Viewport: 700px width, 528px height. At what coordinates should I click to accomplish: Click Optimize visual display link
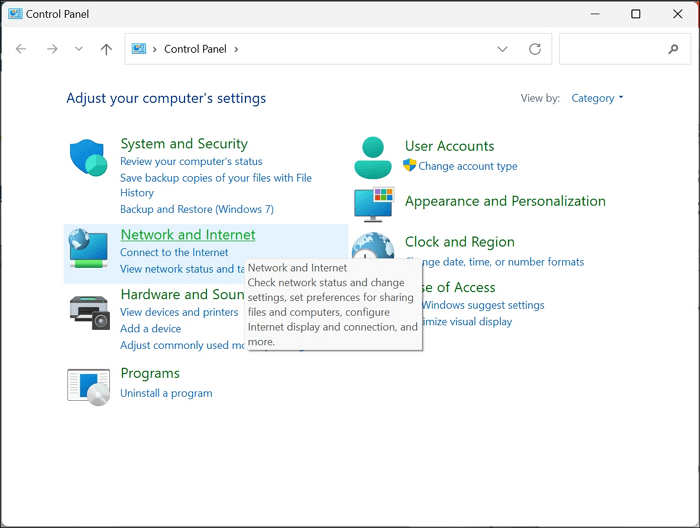click(x=467, y=321)
